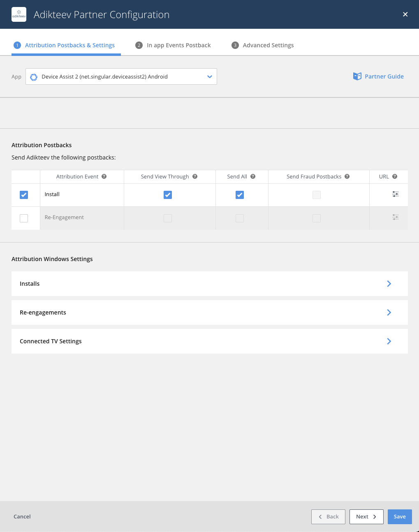Click the Adikteev logo icon

[19, 14]
